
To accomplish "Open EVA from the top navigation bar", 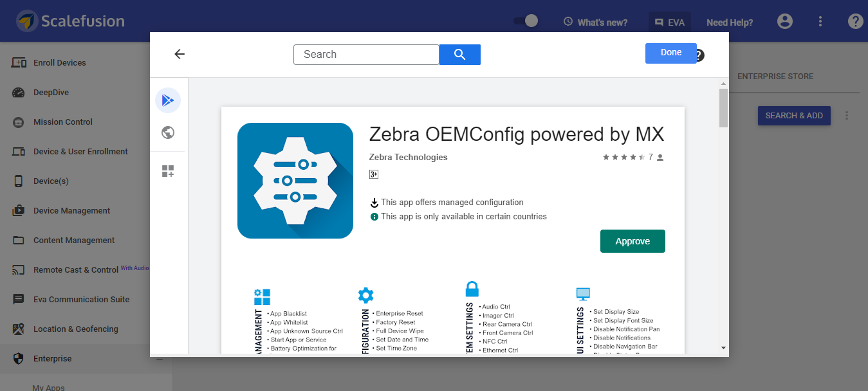I will coord(669,21).
